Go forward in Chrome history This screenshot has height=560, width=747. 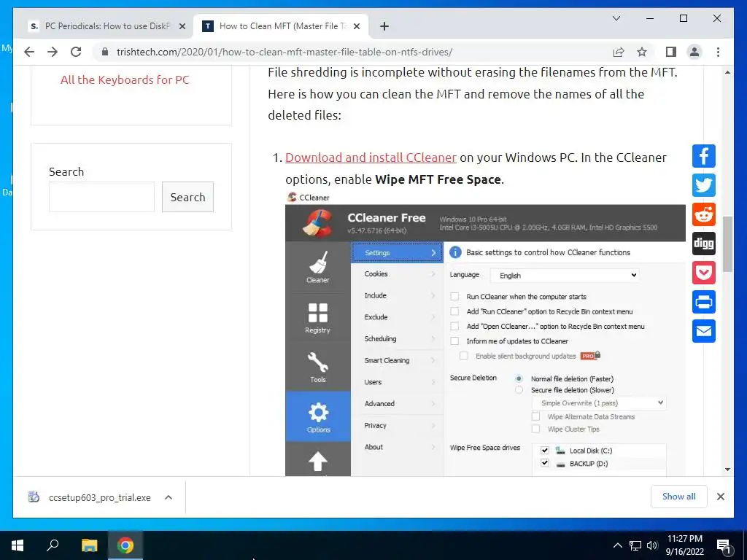pyautogui.click(x=53, y=52)
